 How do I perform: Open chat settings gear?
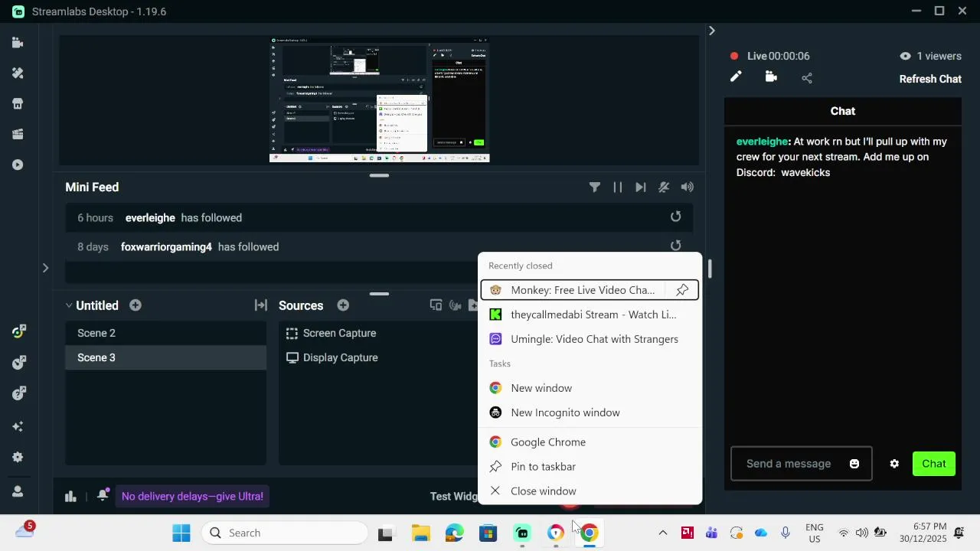tap(894, 464)
